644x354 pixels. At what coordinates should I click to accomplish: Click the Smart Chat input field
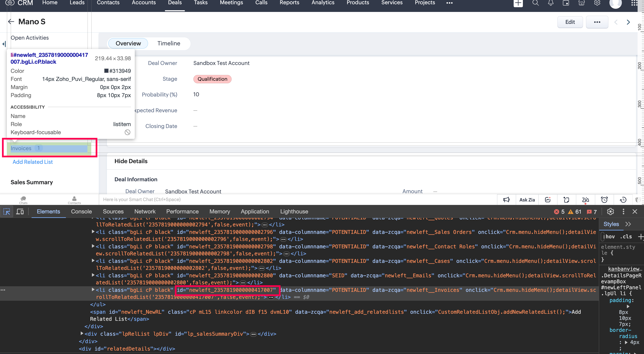[297, 200]
